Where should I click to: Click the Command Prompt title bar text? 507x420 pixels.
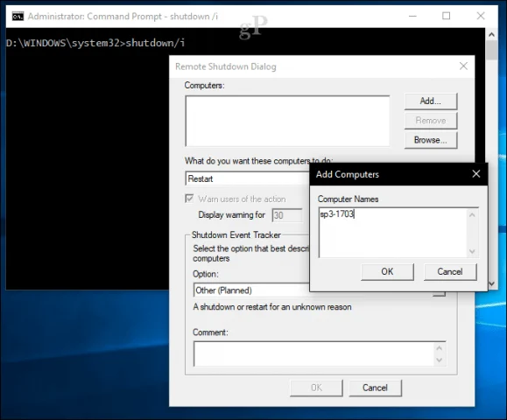(123, 16)
